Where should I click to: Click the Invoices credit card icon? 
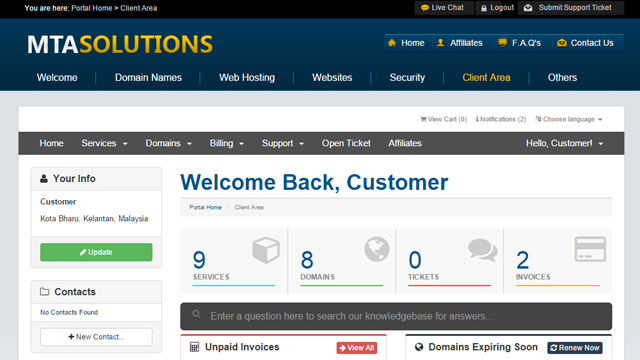(x=590, y=249)
